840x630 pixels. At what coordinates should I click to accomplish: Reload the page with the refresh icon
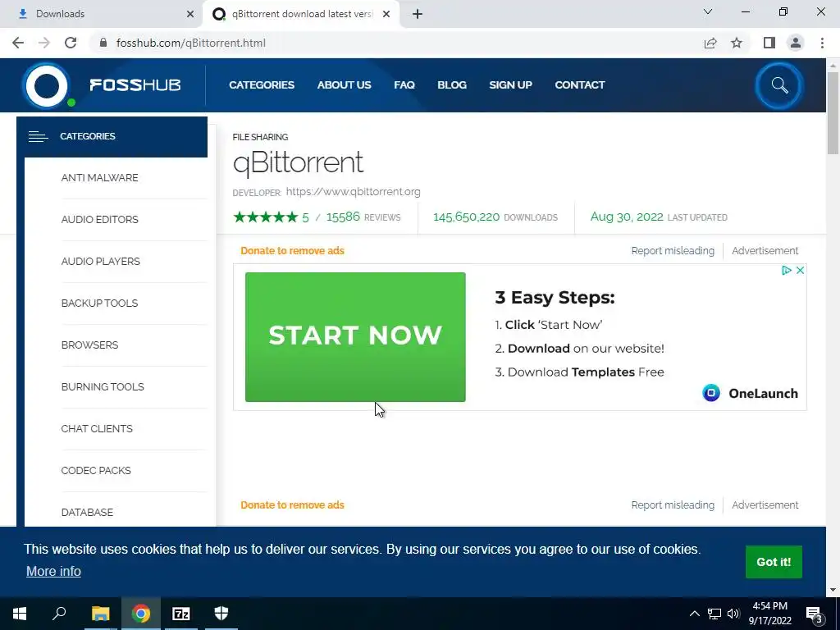tap(71, 43)
